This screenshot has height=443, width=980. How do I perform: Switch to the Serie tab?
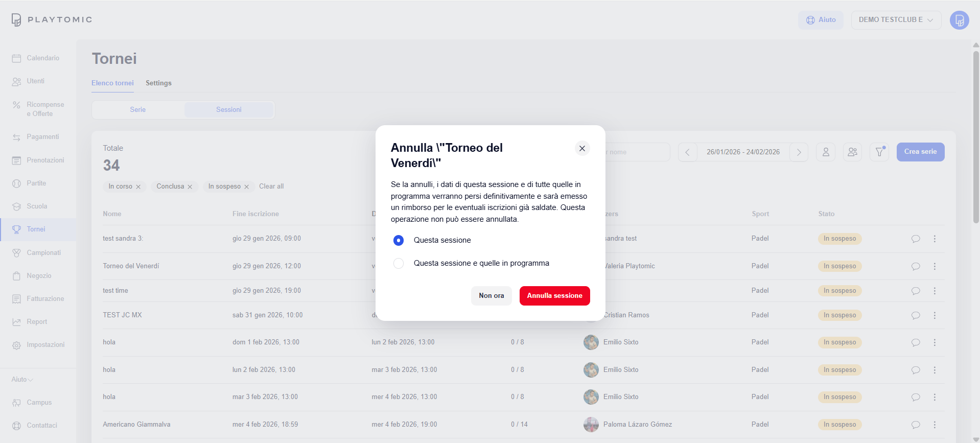click(x=138, y=110)
